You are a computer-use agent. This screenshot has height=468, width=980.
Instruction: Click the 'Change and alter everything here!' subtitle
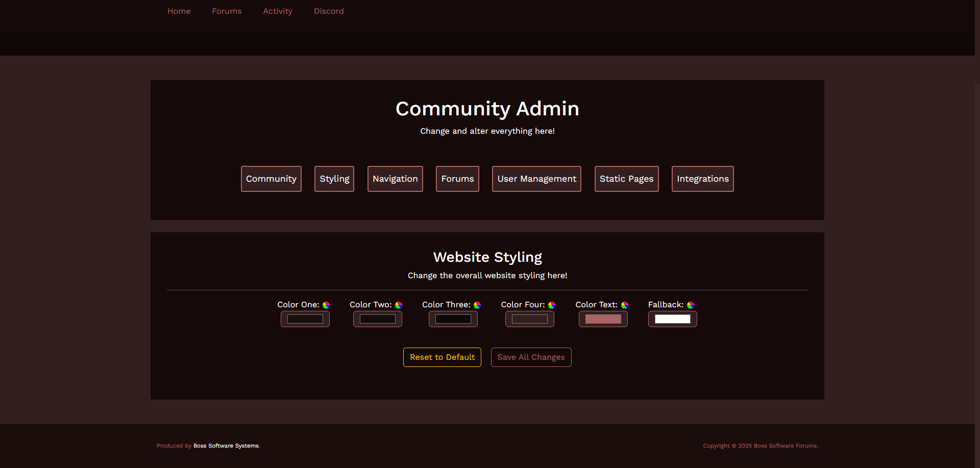pyautogui.click(x=487, y=131)
